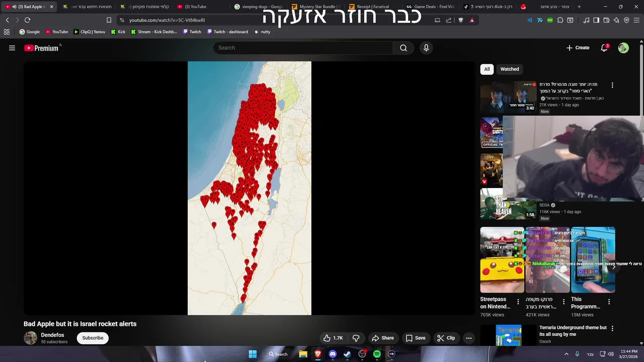Switch to the Game Deals tab

coord(429,7)
